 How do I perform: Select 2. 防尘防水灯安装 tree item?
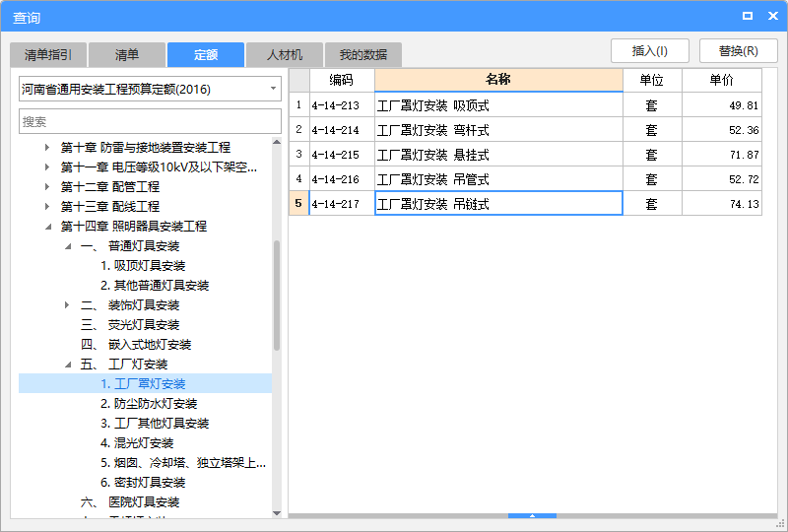149,403
